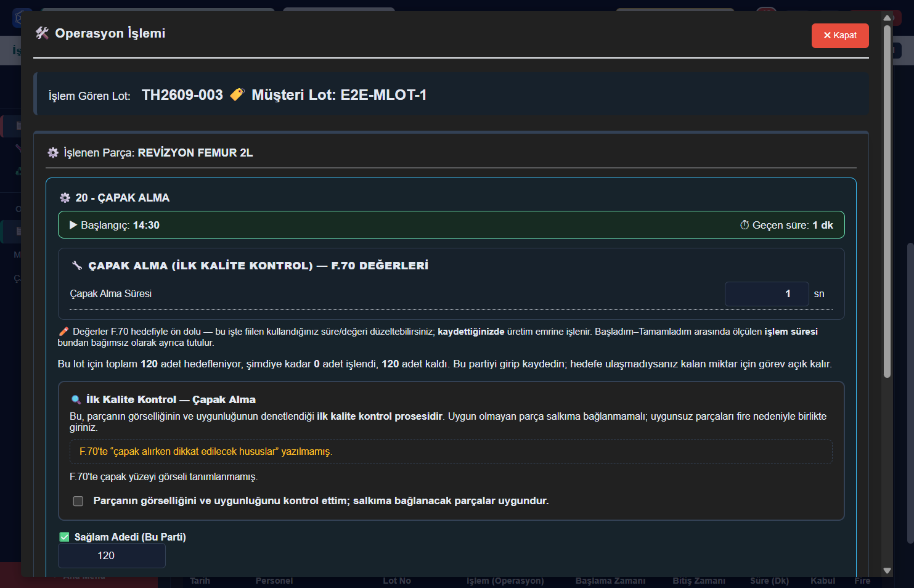Edit the Sağlam Adedi quantity field showing 120
Image resolution: width=914 pixels, height=588 pixels.
click(112, 555)
